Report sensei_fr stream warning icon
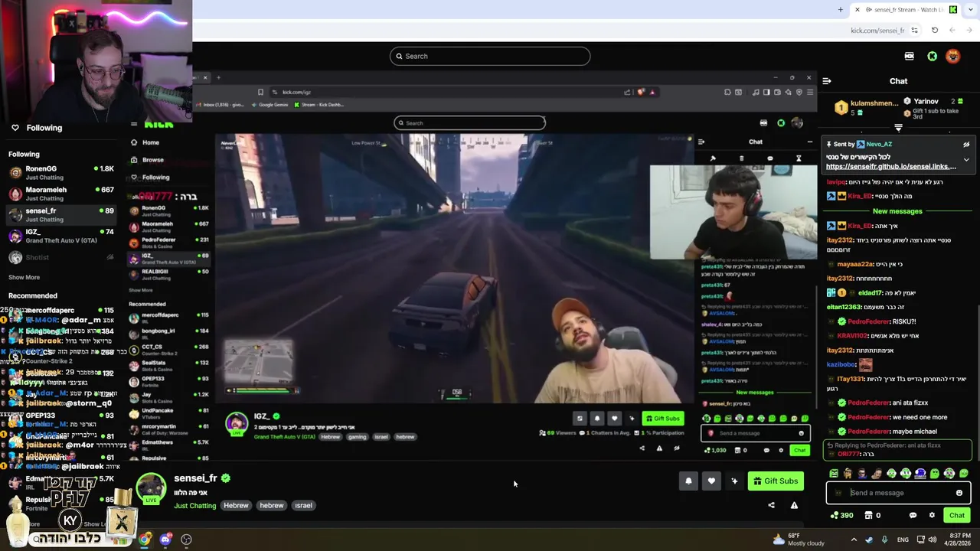980x551 pixels. [794, 505]
